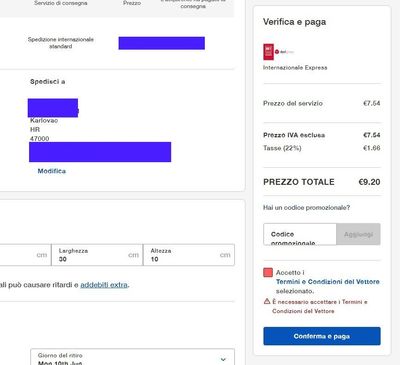Click the Altezza dimension field
The height and width of the screenshot is (365, 400).
pos(189,255)
